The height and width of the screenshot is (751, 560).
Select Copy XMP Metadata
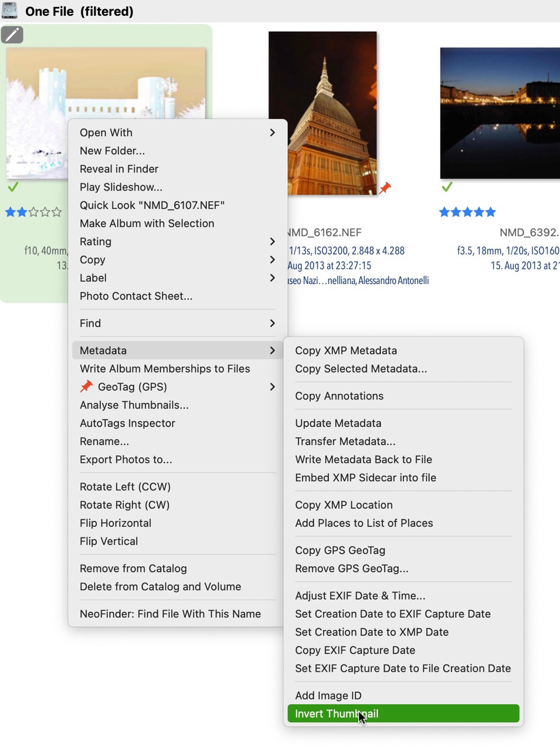346,350
